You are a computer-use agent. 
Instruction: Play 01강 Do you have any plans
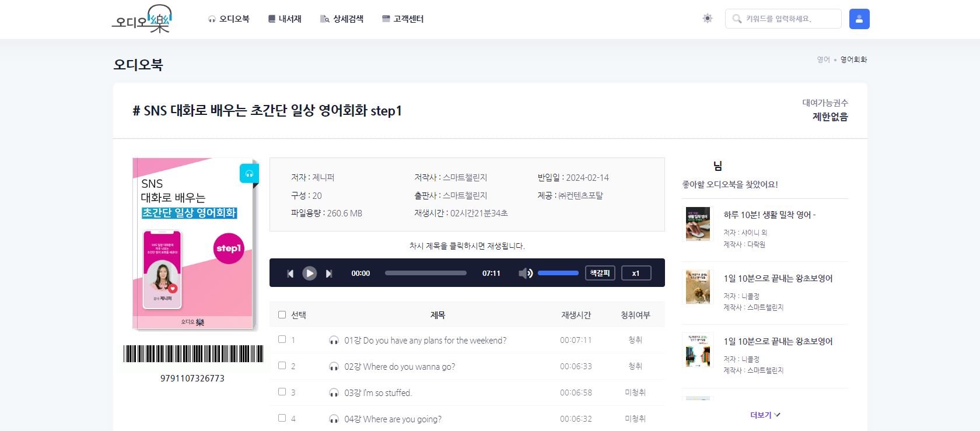pyautogui.click(x=425, y=341)
